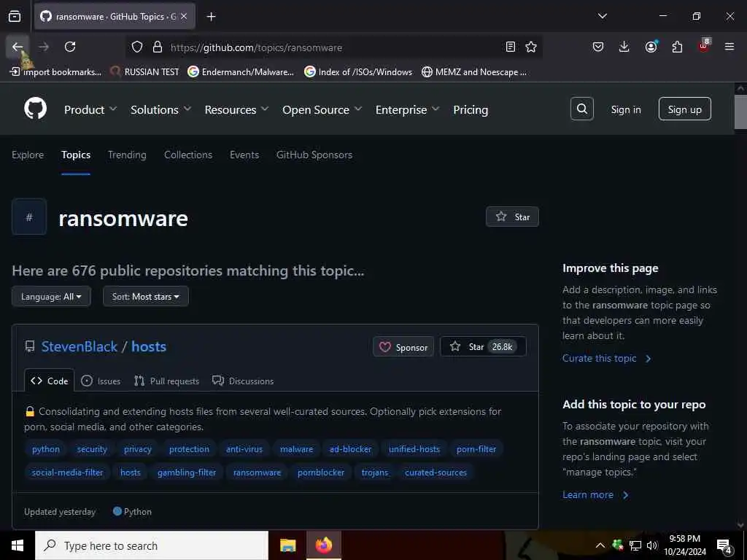Open the Windows Start menu

[x=18, y=545]
